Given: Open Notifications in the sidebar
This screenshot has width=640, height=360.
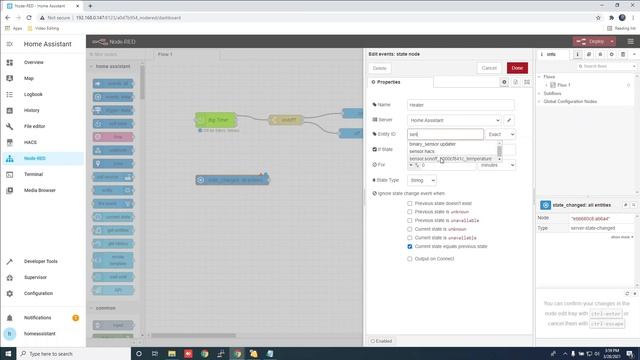Looking at the screenshot, I should tap(42, 318).
